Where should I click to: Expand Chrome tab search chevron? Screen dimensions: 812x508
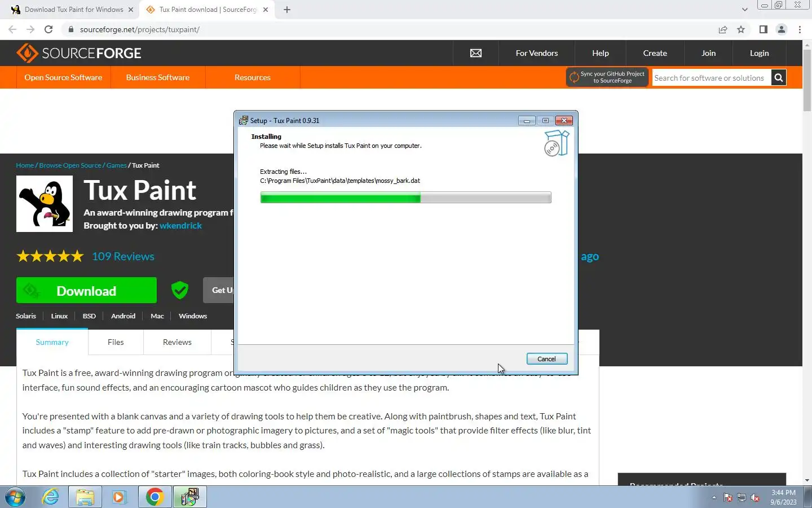(744, 10)
